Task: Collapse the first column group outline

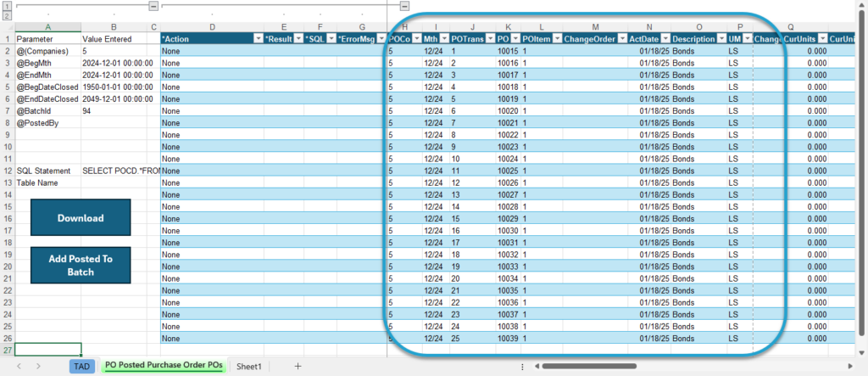Action: (x=154, y=6)
